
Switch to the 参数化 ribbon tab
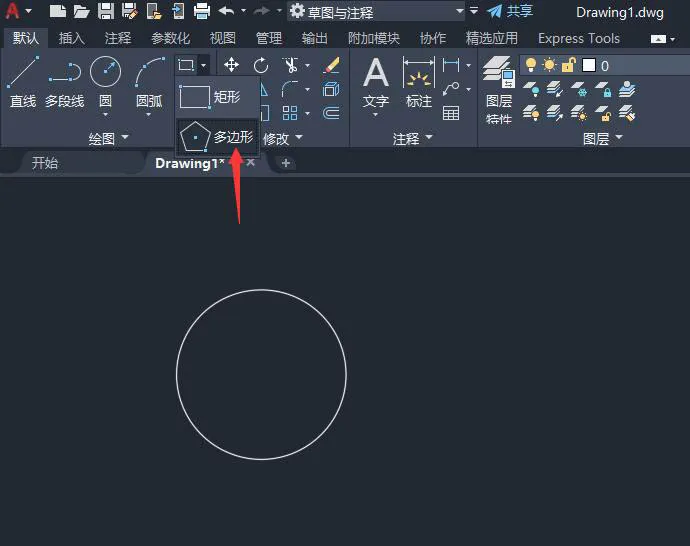[171, 38]
